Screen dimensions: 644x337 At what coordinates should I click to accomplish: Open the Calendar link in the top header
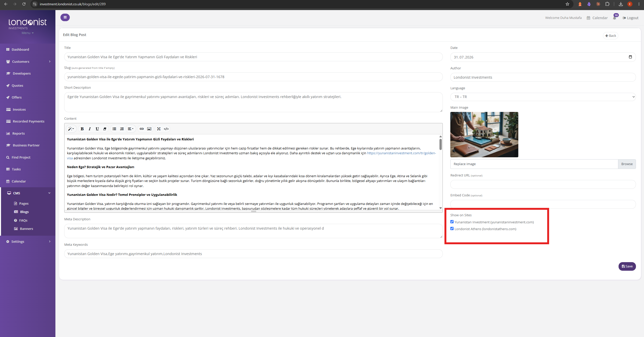pos(597,18)
